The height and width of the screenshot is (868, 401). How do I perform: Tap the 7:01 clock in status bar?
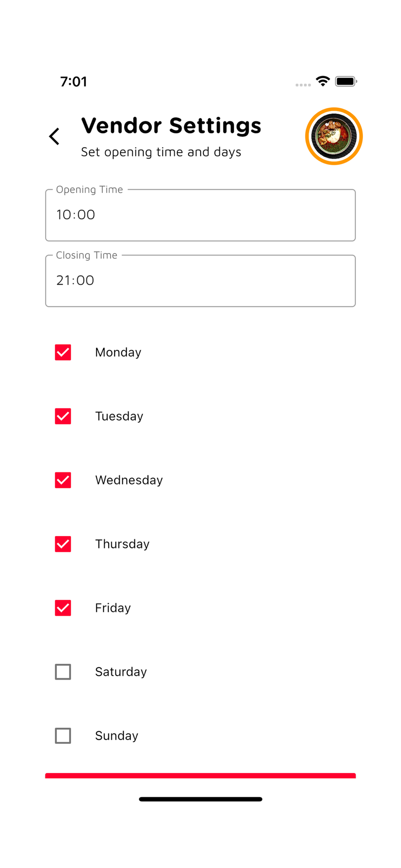tap(74, 82)
